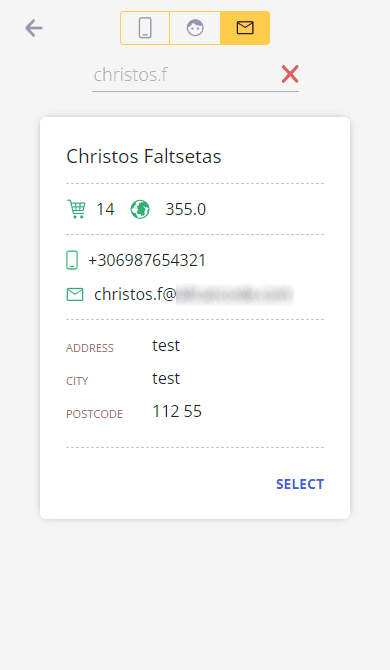The height and width of the screenshot is (670, 390).
Task: Click the total value 355.0
Action: point(185,209)
